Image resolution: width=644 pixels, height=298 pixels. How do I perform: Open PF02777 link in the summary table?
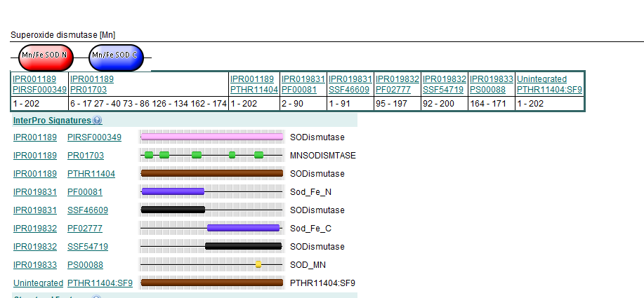[x=393, y=89]
